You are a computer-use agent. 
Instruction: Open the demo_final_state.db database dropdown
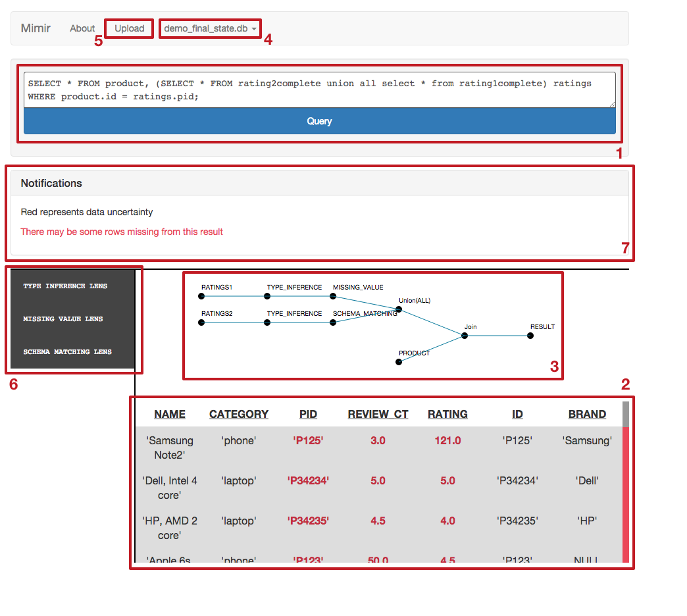[210, 28]
